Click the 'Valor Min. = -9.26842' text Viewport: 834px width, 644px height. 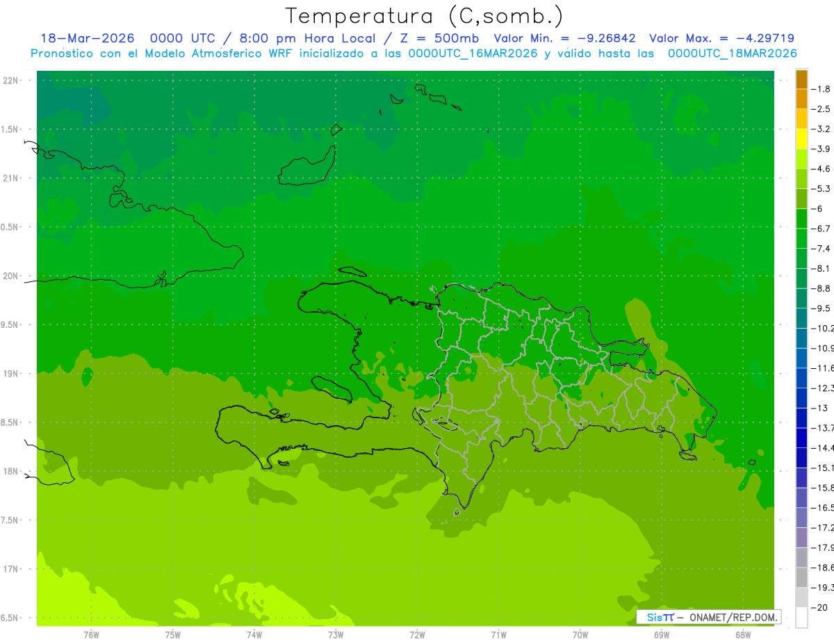[x=564, y=38]
